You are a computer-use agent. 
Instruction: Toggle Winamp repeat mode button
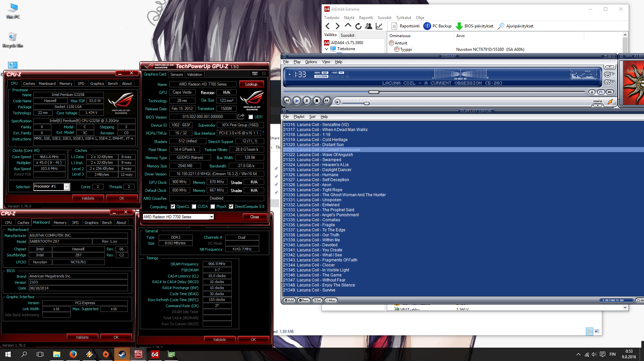(608, 75)
